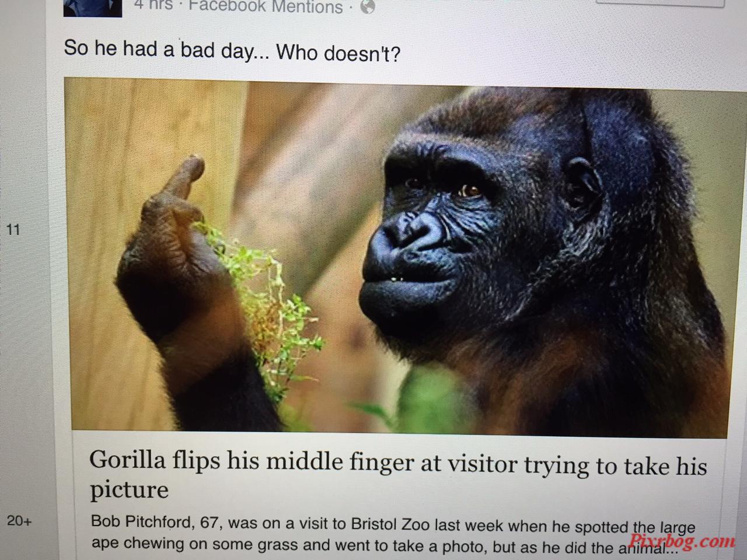The width and height of the screenshot is (747, 560).
Task: Click the globe public-privacy icon
Action: [x=368, y=7]
